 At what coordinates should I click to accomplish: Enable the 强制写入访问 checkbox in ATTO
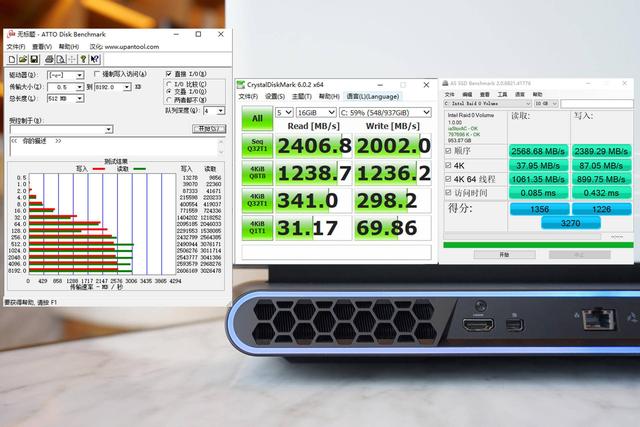[97, 74]
